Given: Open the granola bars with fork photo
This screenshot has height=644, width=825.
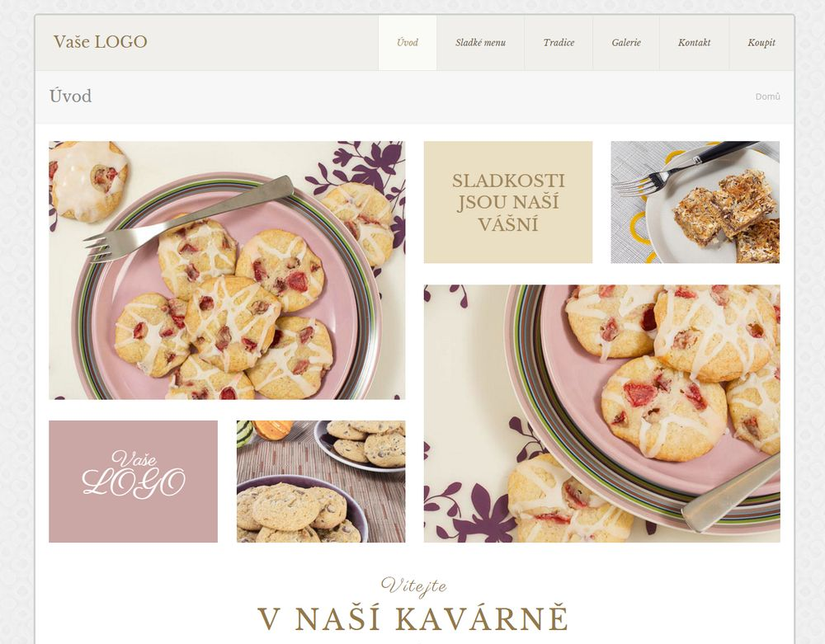Looking at the screenshot, I should 695,202.
